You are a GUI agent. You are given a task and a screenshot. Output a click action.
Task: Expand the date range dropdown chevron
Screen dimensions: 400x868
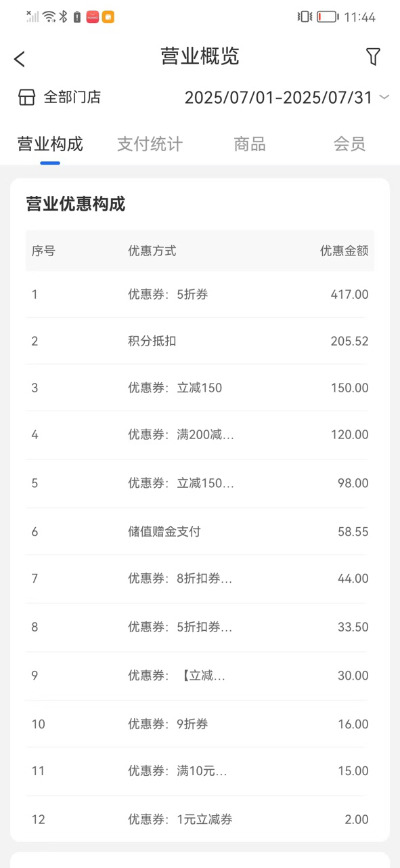pyautogui.click(x=384, y=98)
